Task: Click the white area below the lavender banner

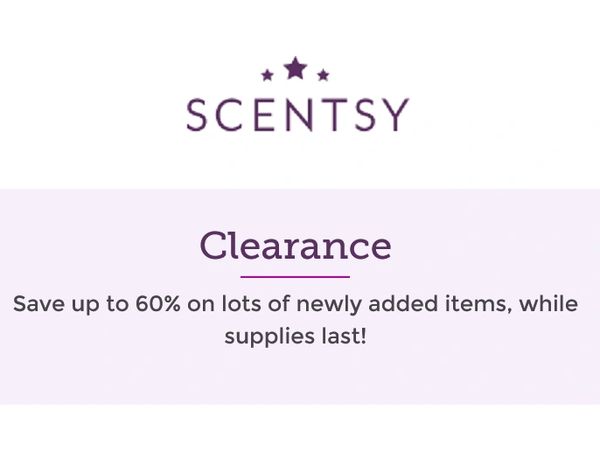Action: (x=300, y=428)
